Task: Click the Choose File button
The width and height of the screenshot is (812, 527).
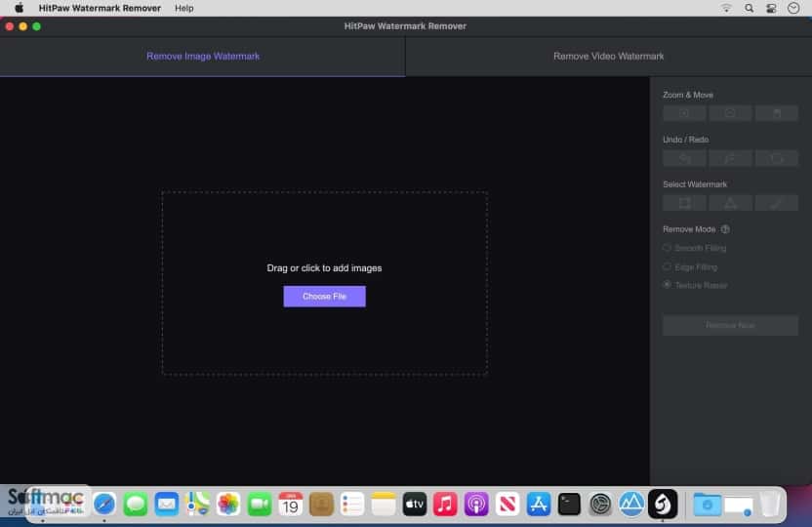Action: 324,297
